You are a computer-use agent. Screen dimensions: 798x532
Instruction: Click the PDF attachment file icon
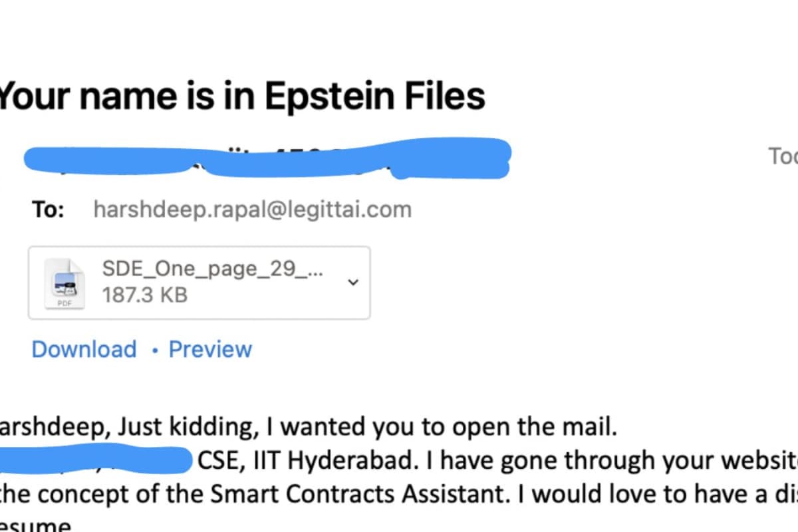point(64,283)
